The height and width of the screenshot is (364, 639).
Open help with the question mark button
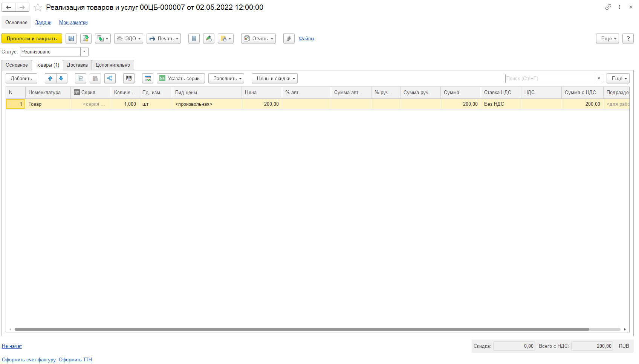coord(628,38)
